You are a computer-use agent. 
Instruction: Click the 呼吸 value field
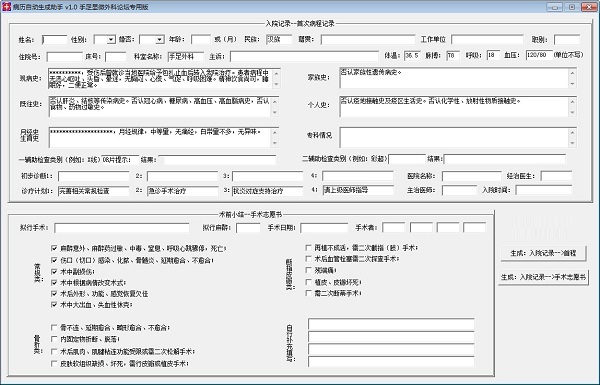point(493,55)
